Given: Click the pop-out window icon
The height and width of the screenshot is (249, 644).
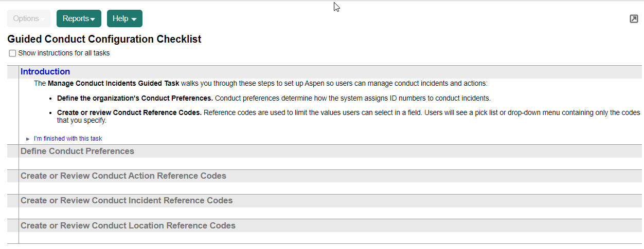Looking at the screenshot, I should tap(634, 19).
